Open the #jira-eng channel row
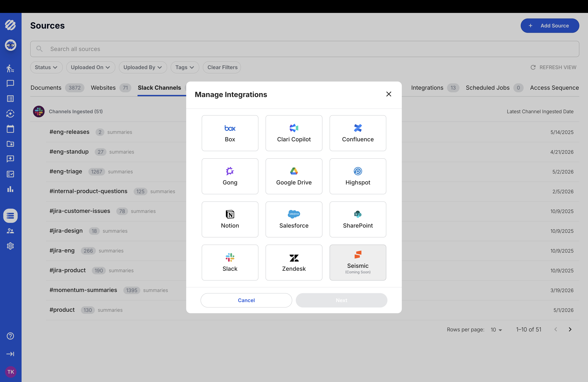Image resolution: width=588 pixels, height=382 pixels. (312, 250)
